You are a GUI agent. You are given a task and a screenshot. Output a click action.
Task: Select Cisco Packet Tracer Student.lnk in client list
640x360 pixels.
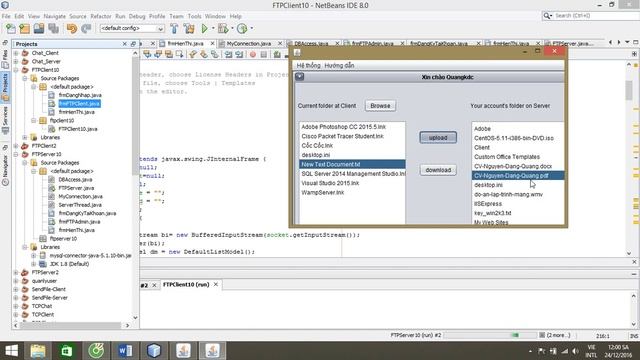tap(352, 136)
